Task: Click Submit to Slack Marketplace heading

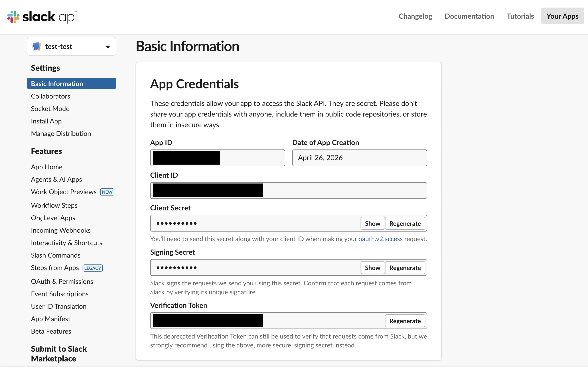Action: point(59,354)
